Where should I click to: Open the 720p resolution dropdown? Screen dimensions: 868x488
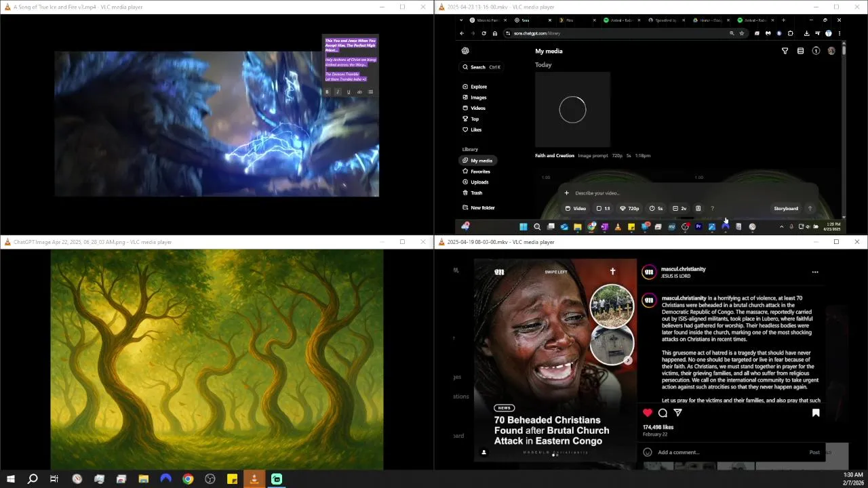click(x=630, y=209)
